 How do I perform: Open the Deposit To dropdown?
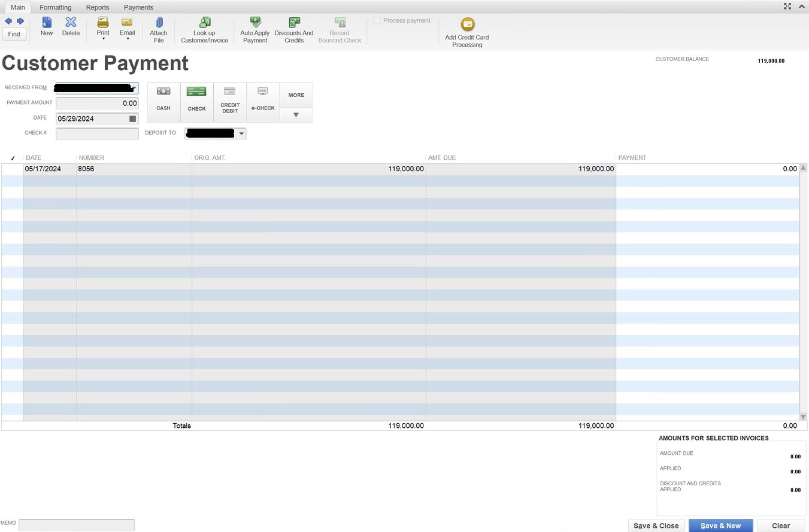coord(241,133)
